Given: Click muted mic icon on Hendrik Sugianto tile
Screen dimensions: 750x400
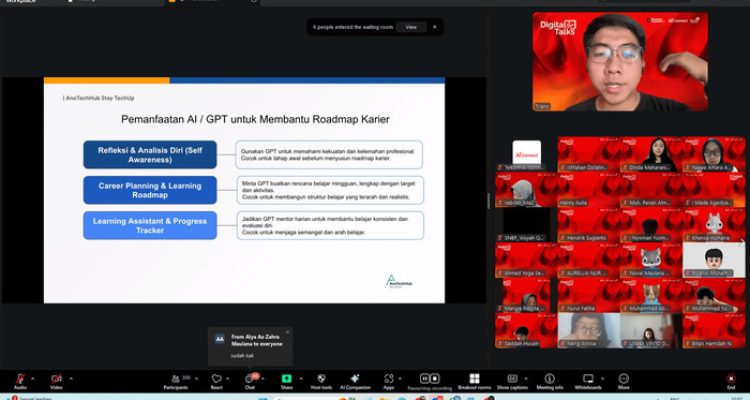Looking at the screenshot, I should pos(563,238).
